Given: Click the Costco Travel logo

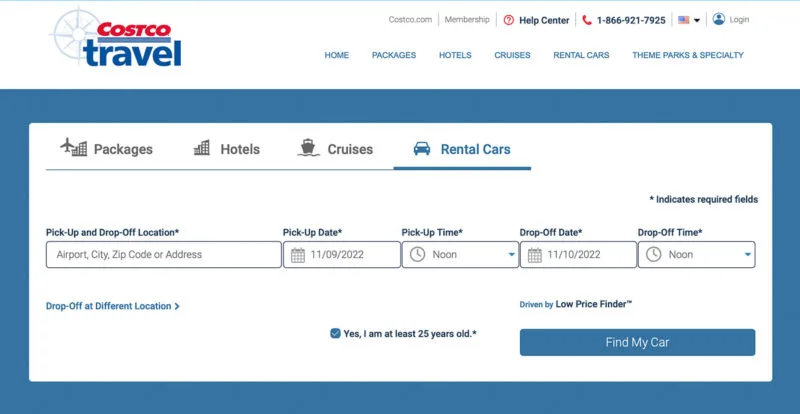Looking at the screenshot, I should (116, 37).
